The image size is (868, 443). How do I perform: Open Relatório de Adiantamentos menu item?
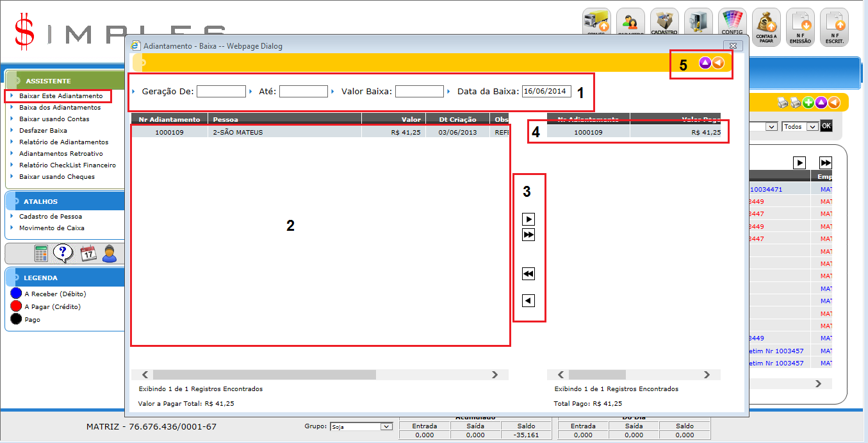pos(63,142)
